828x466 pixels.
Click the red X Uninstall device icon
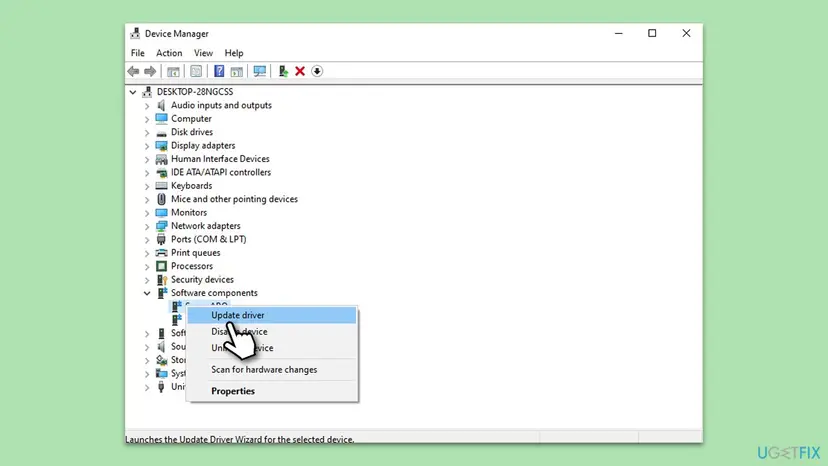300,71
